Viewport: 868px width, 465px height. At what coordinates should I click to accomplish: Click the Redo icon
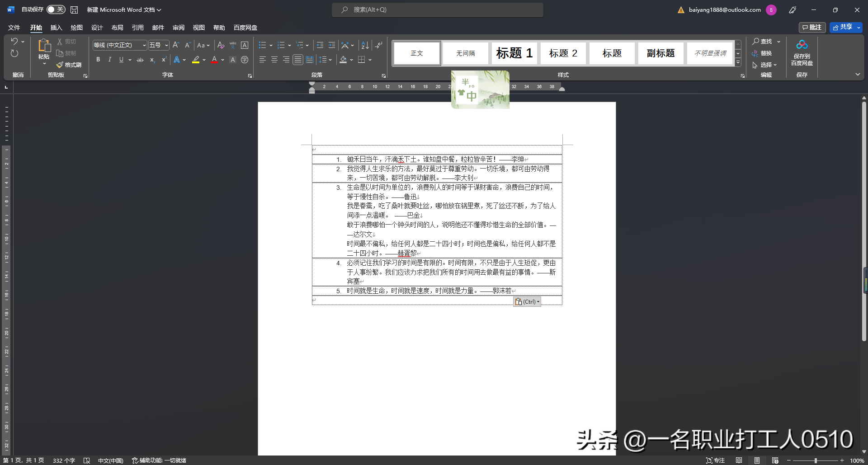(14, 53)
